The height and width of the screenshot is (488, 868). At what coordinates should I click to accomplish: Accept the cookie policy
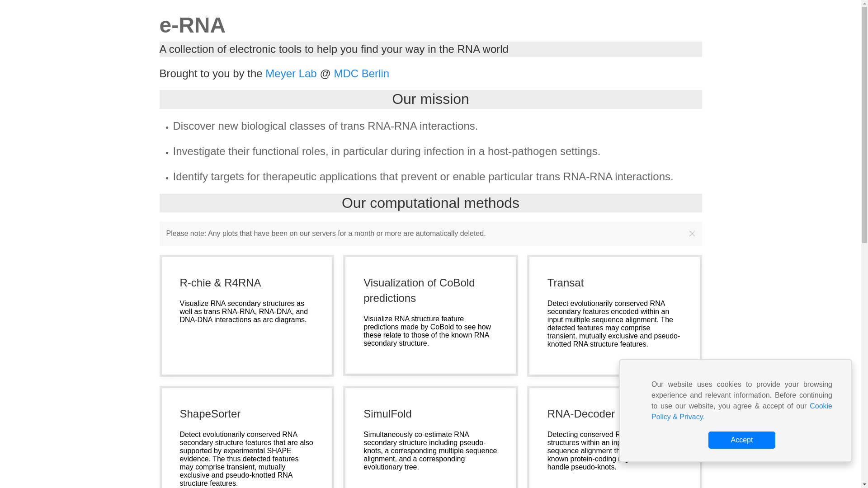pos(741,440)
